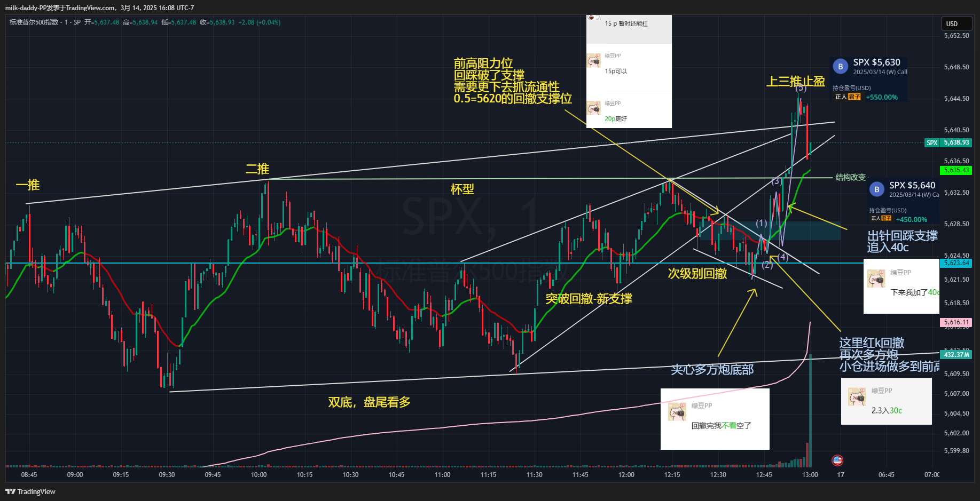This screenshot has height=501, width=980.
Task: Click the US flag event marker icon
Action: 837,460
